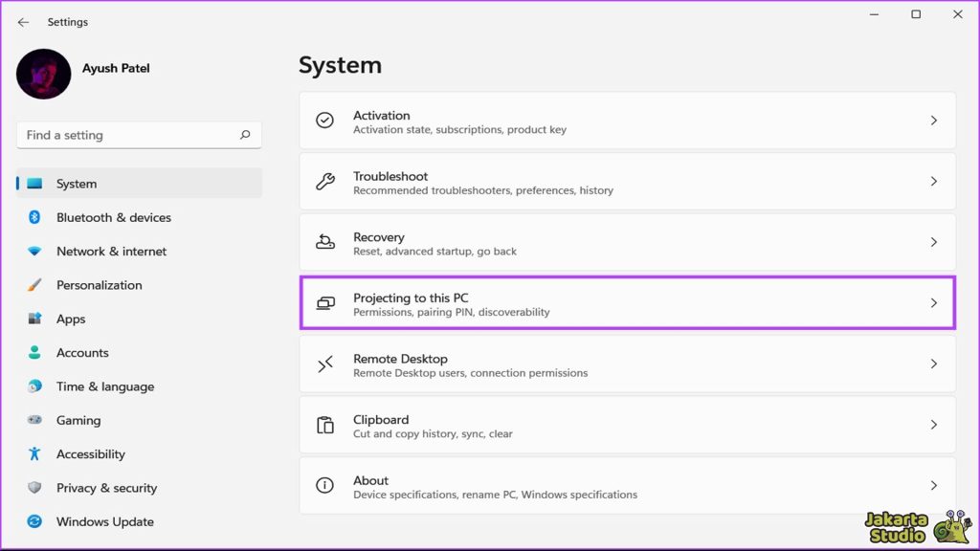Expand the Activation row chevron
The width and height of the screenshot is (980, 551).
(934, 121)
